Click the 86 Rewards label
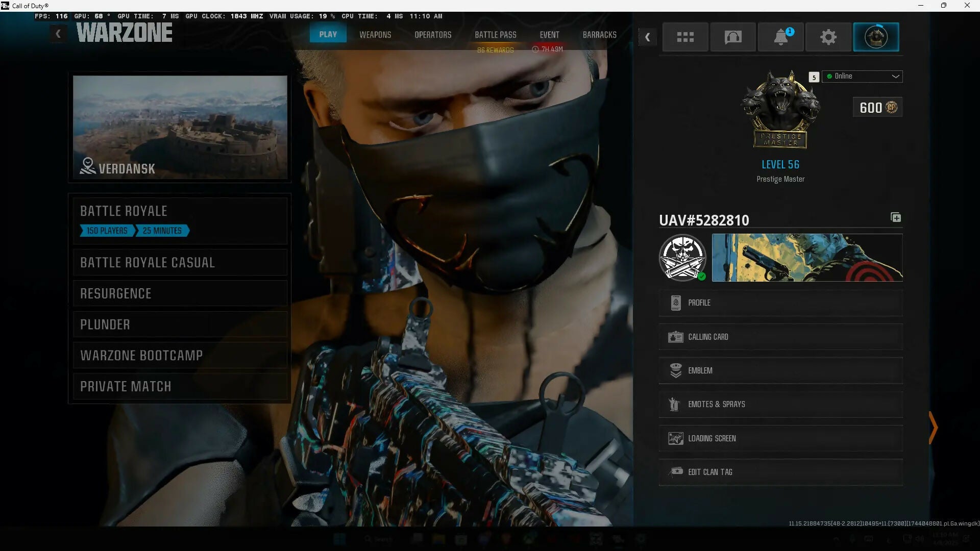This screenshot has height=551, width=980. (x=495, y=50)
